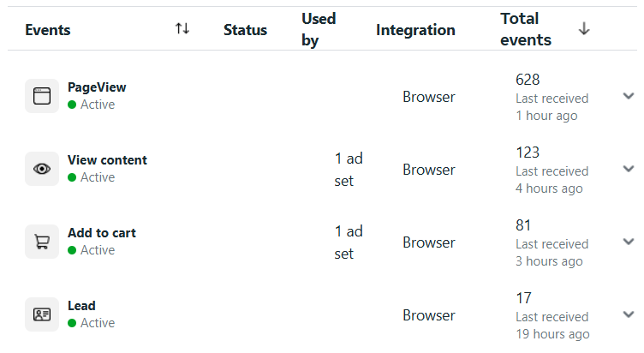Click the View content eye icon
The image size is (644, 353).
pyautogui.click(x=42, y=169)
